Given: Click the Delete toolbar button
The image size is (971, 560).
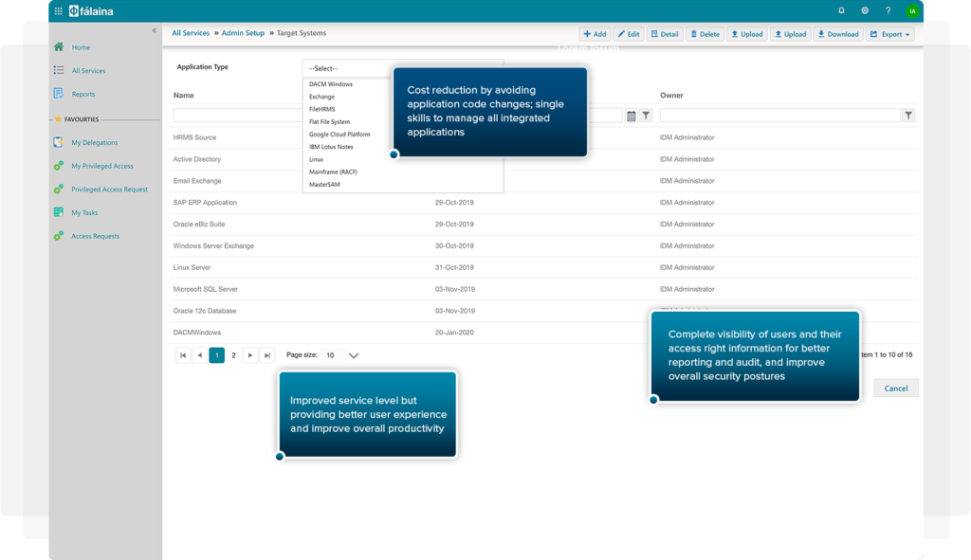Looking at the screenshot, I should (x=705, y=34).
